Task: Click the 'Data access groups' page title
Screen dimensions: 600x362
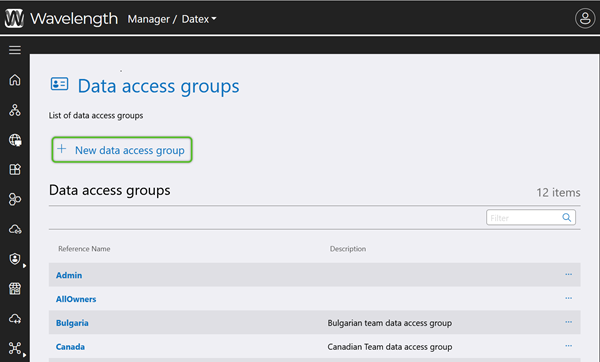Action: pos(158,86)
